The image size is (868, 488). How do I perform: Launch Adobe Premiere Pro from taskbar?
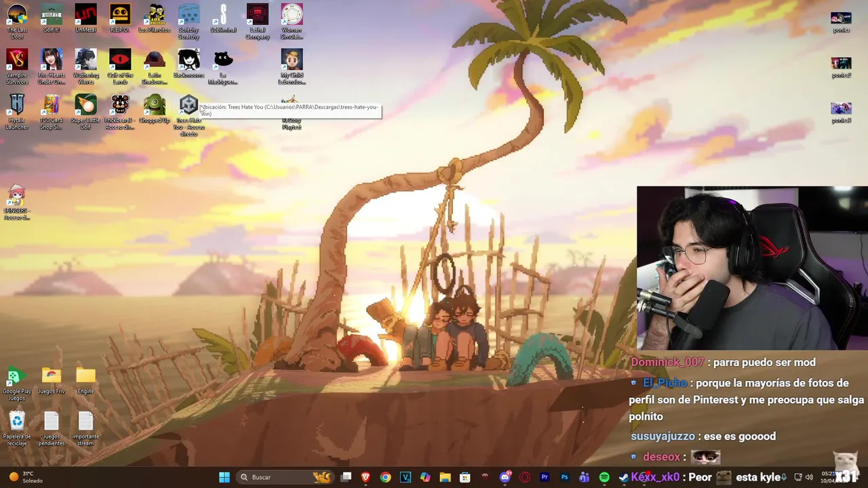[545, 477]
